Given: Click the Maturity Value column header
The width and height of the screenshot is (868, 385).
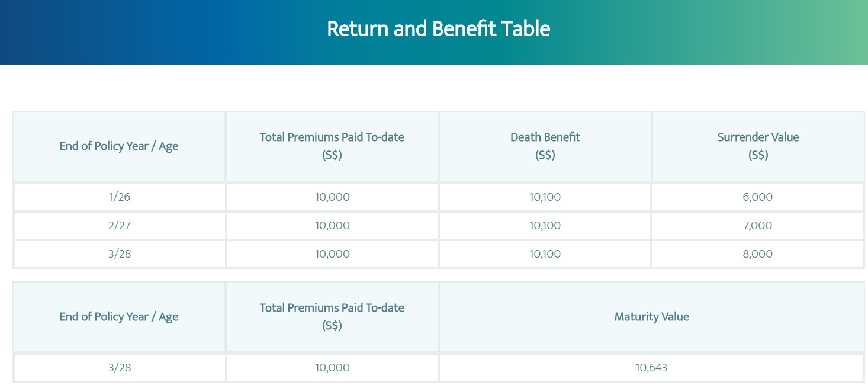Looking at the screenshot, I should [x=652, y=317].
